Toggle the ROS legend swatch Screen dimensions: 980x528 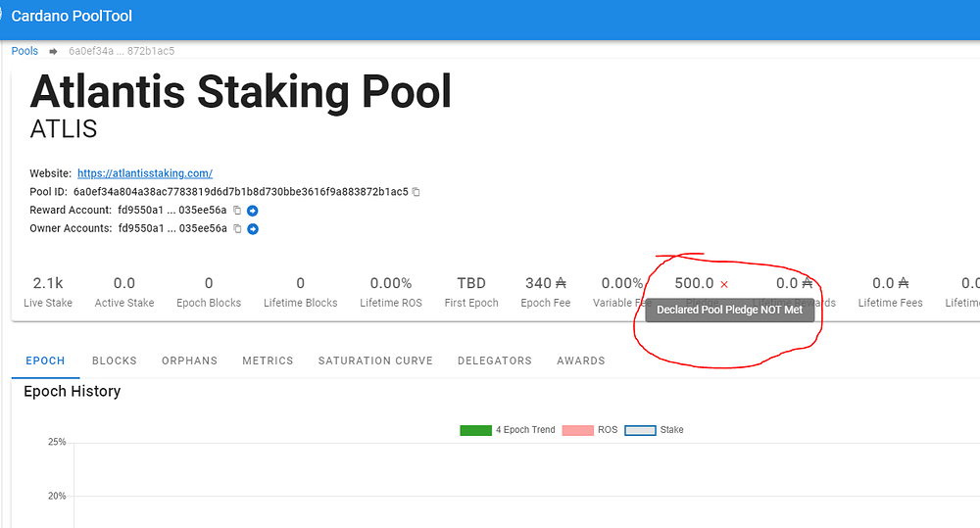point(577,430)
